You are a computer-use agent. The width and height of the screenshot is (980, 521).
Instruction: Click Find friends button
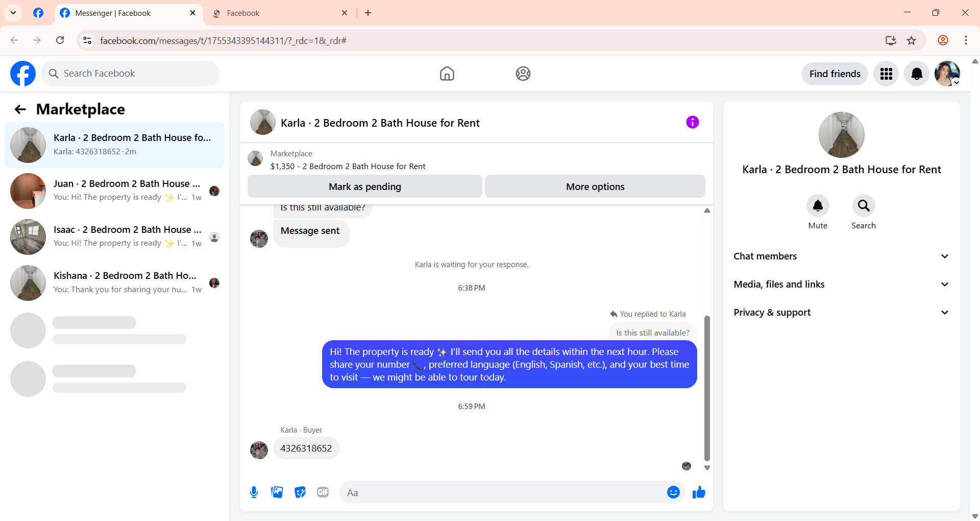click(835, 74)
